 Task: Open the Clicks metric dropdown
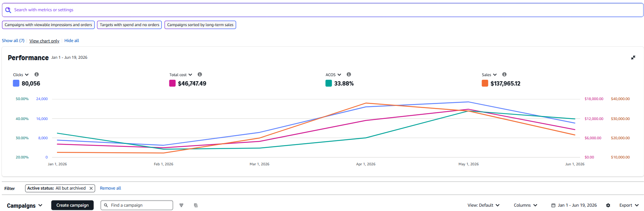pos(21,75)
